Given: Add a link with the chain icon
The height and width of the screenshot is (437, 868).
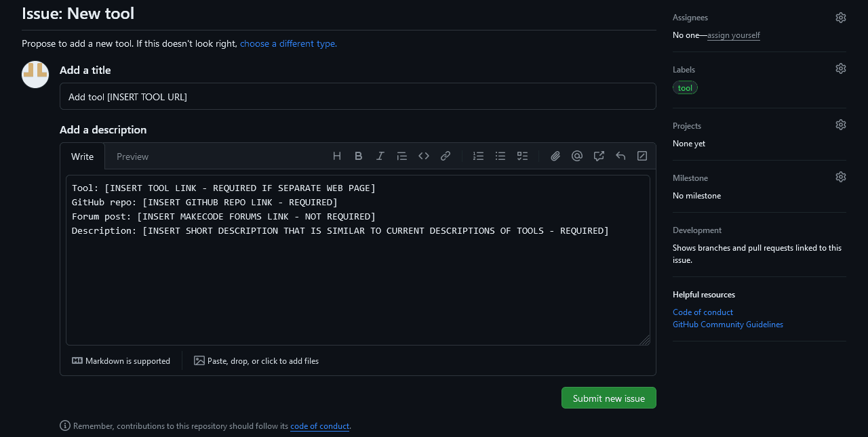Looking at the screenshot, I should point(446,156).
